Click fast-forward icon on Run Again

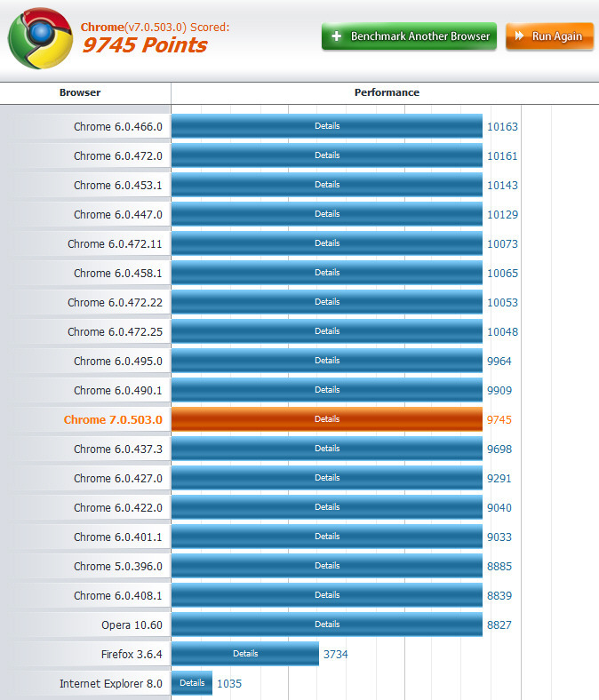point(519,36)
